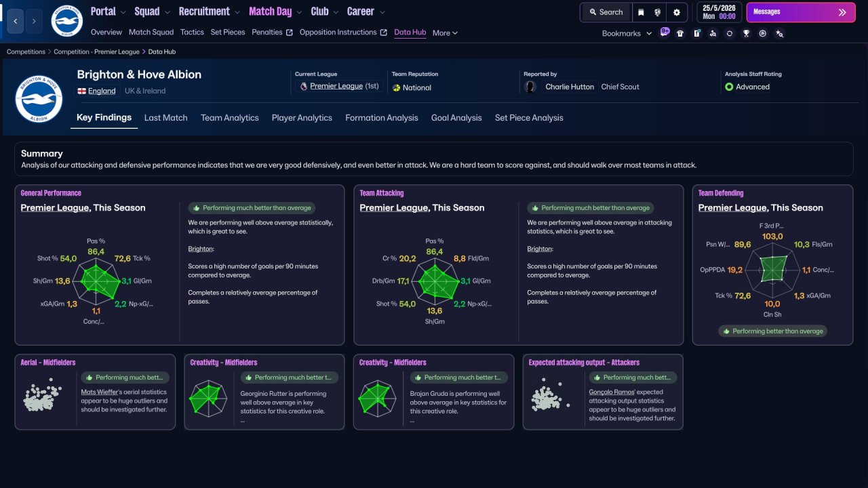Click the large Brighton crest in header

coord(39,98)
